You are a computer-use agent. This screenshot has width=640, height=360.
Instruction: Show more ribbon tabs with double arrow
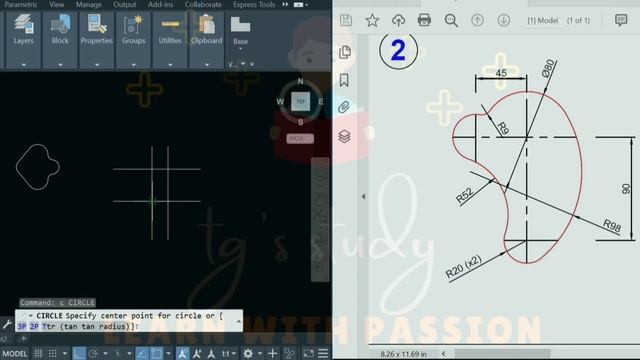click(285, 4)
